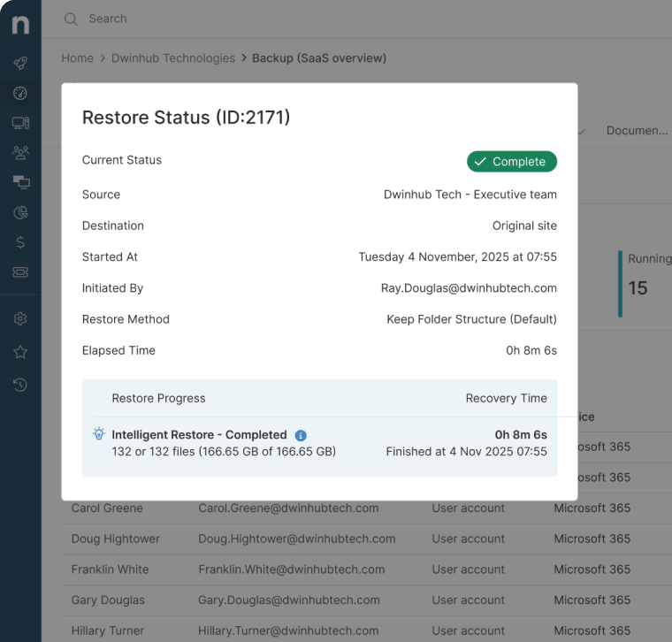Image resolution: width=672 pixels, height=642 pixels.
Task: Click the star favorites icon in the sidebar
Action: [20, 352]
